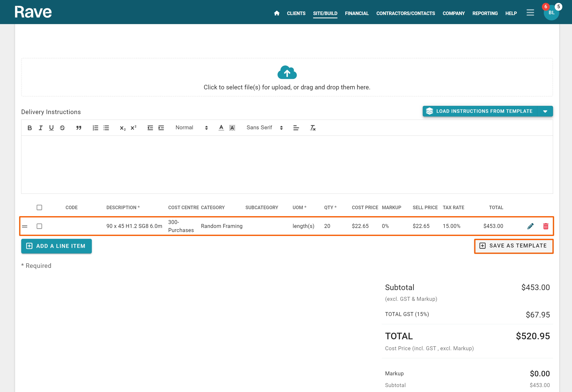Viewport: 572px width, 392px height.
Task: Open the Financial menu
Action: point(357,13)
